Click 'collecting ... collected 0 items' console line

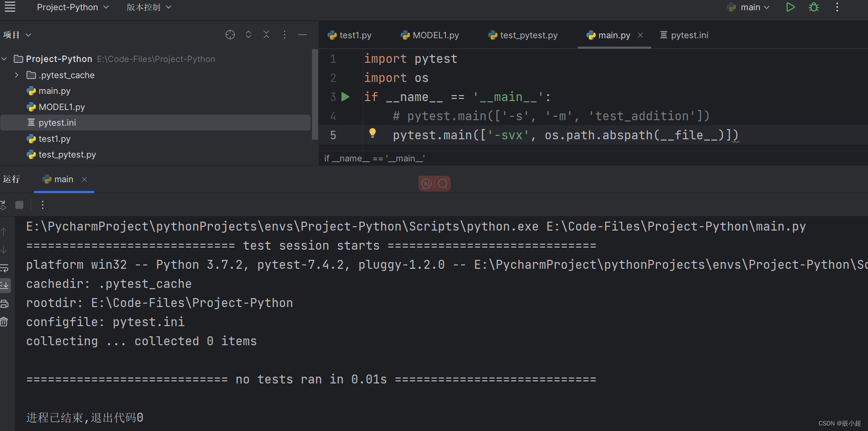point(142,341)
